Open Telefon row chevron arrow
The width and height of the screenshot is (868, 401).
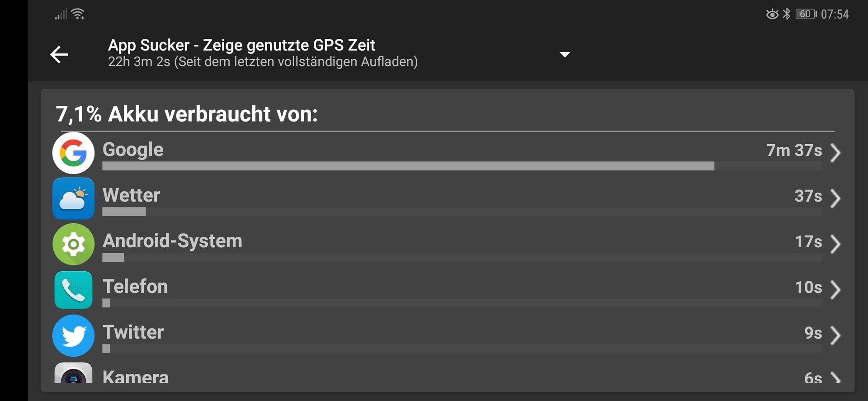coord(835,289)
